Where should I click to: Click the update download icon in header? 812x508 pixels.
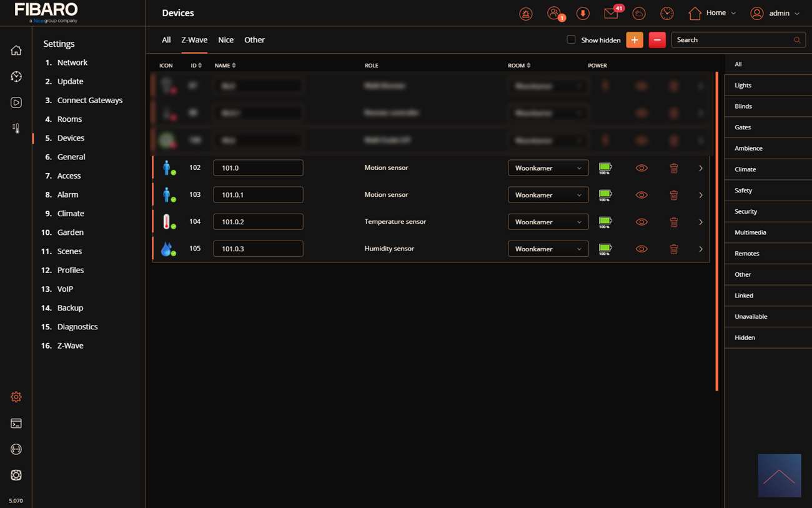tap(582, 13)
